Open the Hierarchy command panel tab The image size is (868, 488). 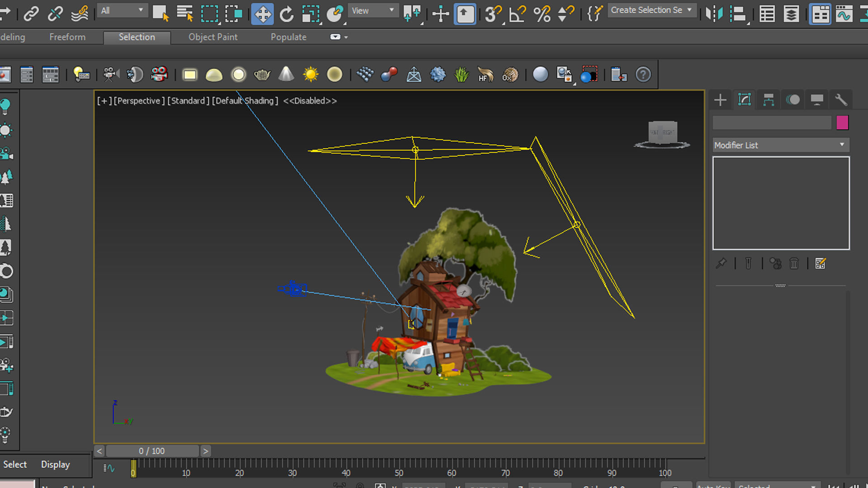click(769, 99)
